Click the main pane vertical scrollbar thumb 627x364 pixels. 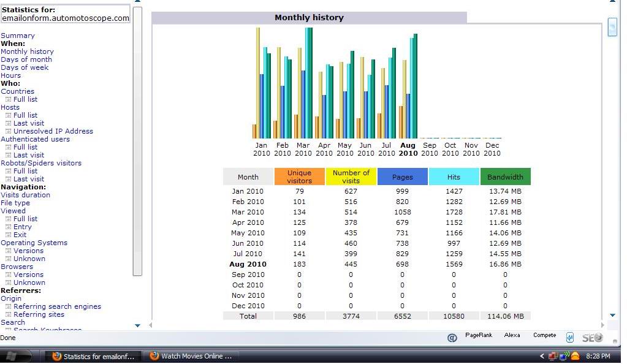click(612, 27)
